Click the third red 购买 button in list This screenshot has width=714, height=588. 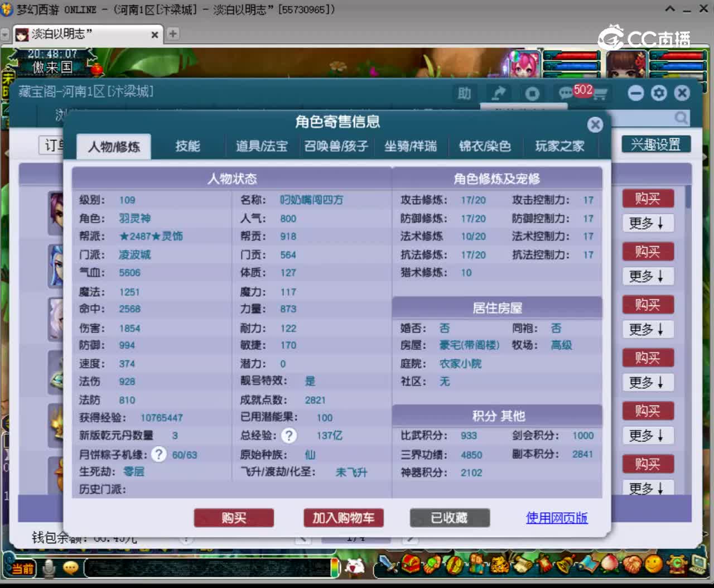pos(648,305)
